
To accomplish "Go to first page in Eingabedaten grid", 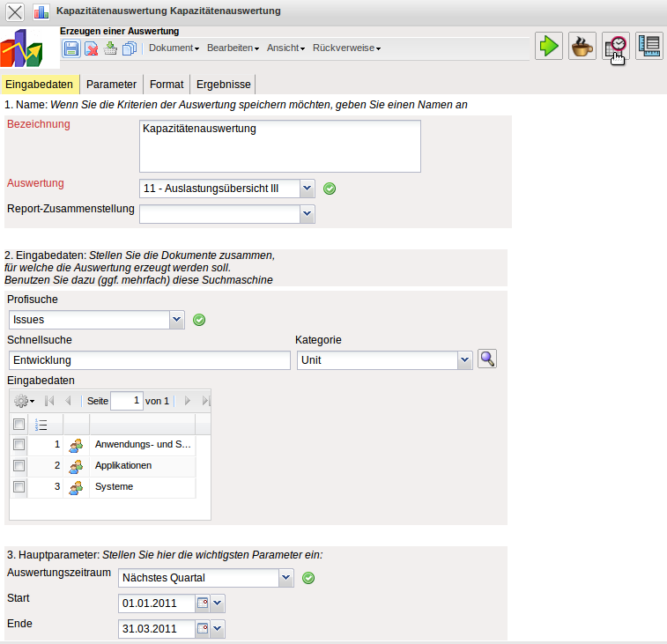I will 49,401.
